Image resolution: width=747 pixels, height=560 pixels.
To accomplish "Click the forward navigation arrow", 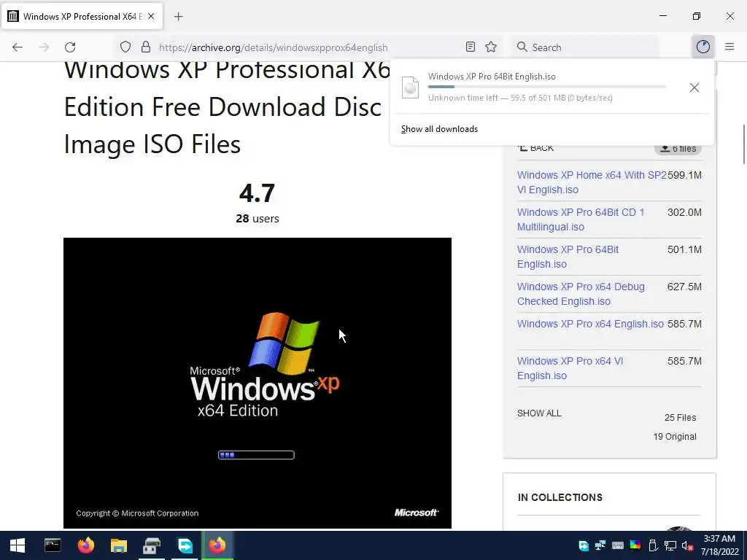I will point(44,47).
